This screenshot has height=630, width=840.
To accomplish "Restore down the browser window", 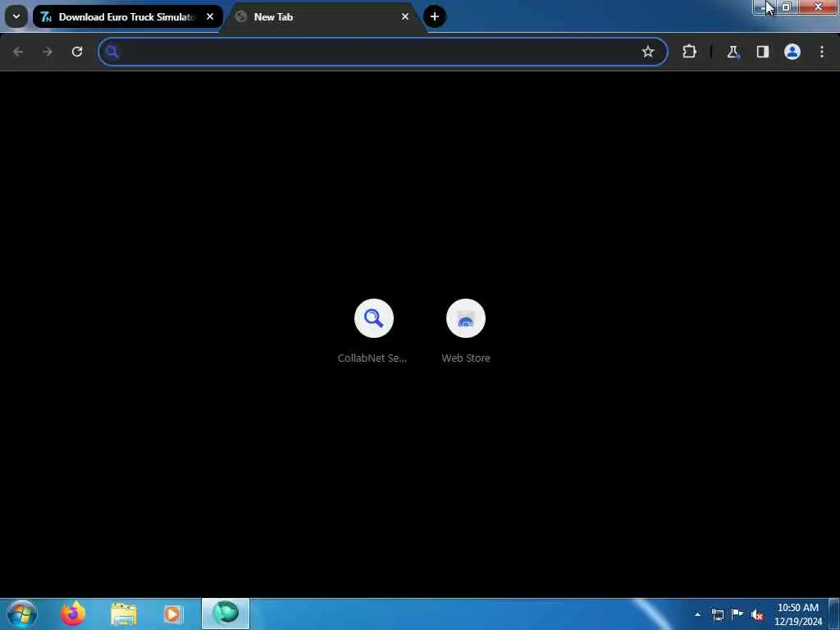I will coord(787,7).
